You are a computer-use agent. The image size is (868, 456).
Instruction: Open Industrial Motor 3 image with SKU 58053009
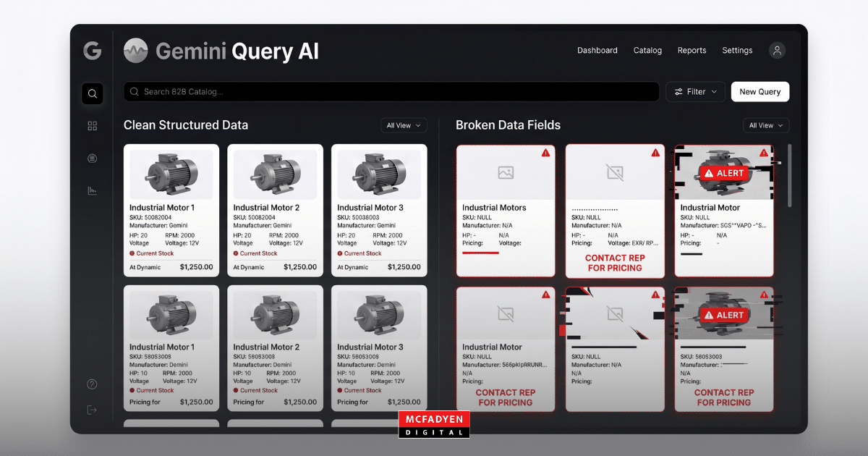[379, 316]
